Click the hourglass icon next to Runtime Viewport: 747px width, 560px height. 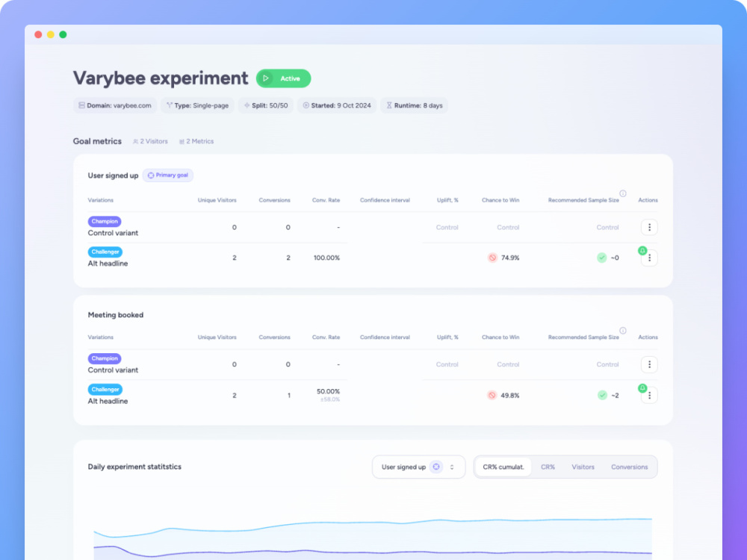click(389, 105)
